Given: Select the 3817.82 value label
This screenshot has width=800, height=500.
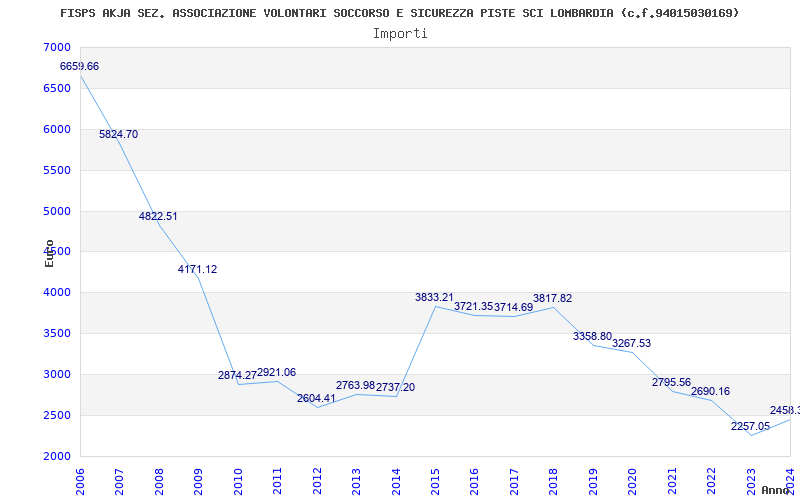Looking at the screenshot, I should (553, 298).
